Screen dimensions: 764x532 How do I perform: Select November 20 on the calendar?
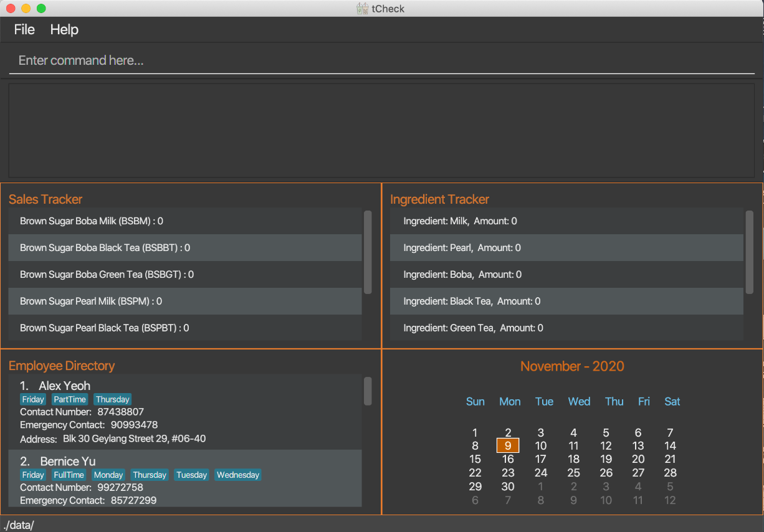638,459
